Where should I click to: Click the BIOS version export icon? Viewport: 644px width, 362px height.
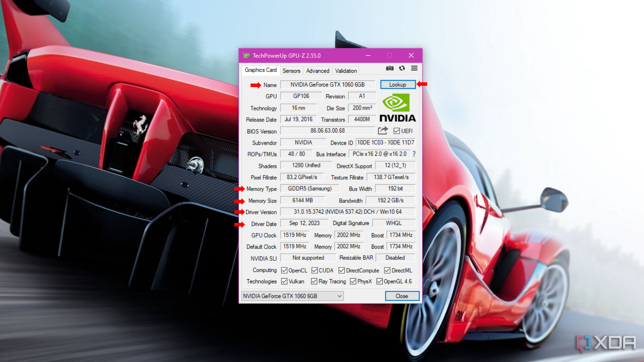tap(383, 131)
